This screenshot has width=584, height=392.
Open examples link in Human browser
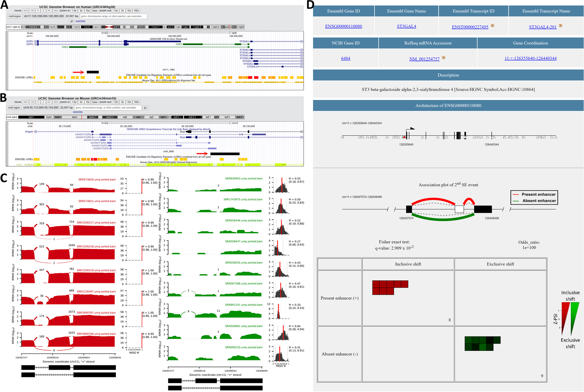pos(81,21)
